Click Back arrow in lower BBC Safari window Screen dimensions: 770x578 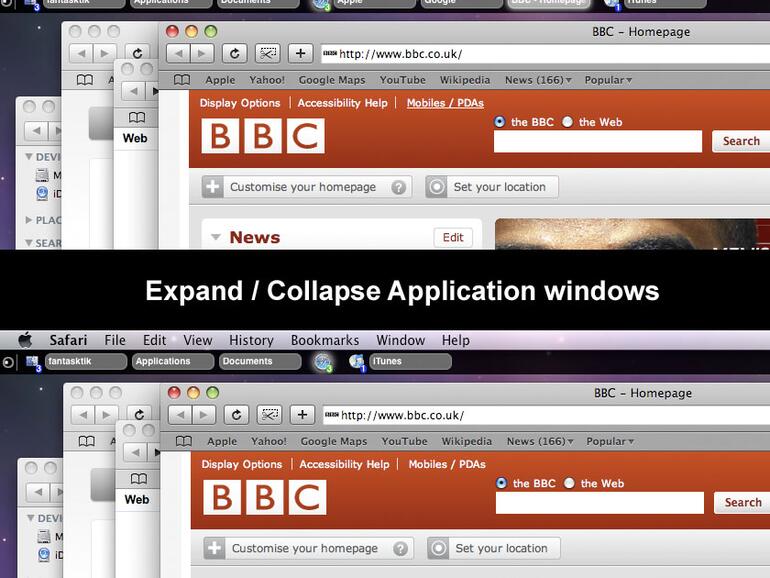(180, 415)
